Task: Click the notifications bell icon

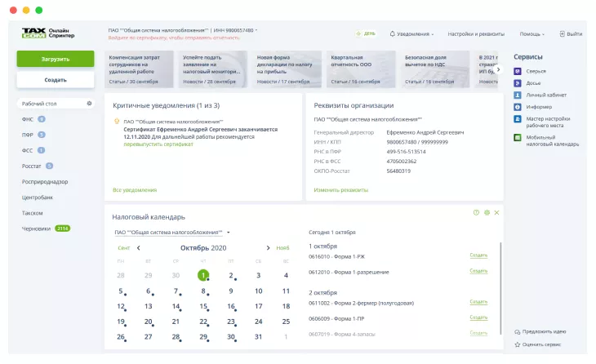Action: (392, 33)
